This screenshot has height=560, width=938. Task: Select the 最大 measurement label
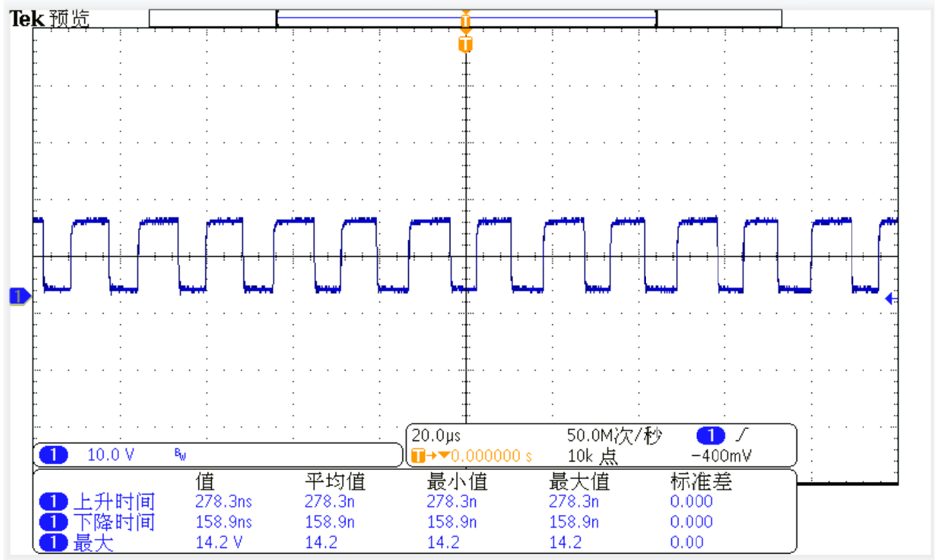tap(93, 543)
